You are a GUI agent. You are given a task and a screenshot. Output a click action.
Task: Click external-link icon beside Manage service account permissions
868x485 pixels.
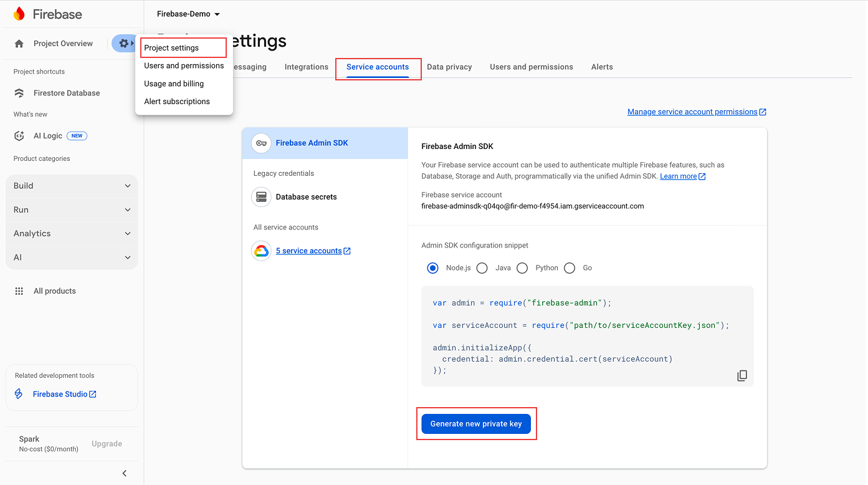pos(763,112)
